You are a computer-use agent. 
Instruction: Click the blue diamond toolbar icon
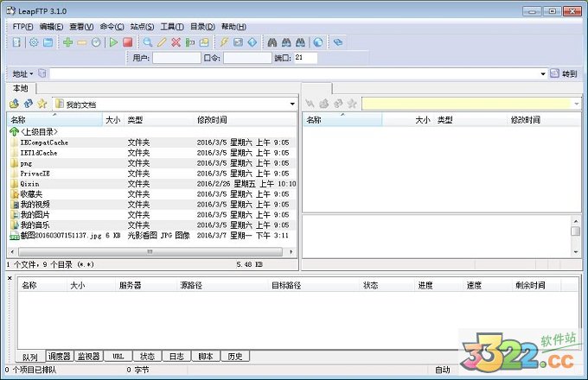(x=252, y=42)
